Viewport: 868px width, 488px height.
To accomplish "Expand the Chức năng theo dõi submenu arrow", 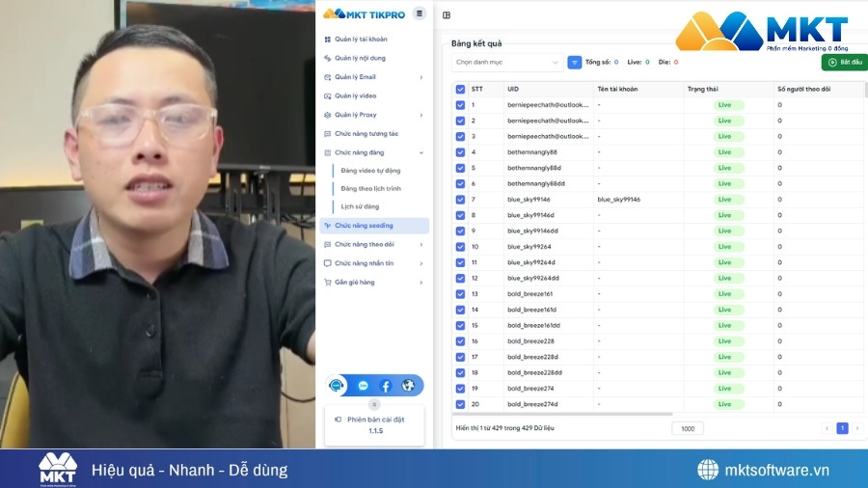I will [421, 245].
